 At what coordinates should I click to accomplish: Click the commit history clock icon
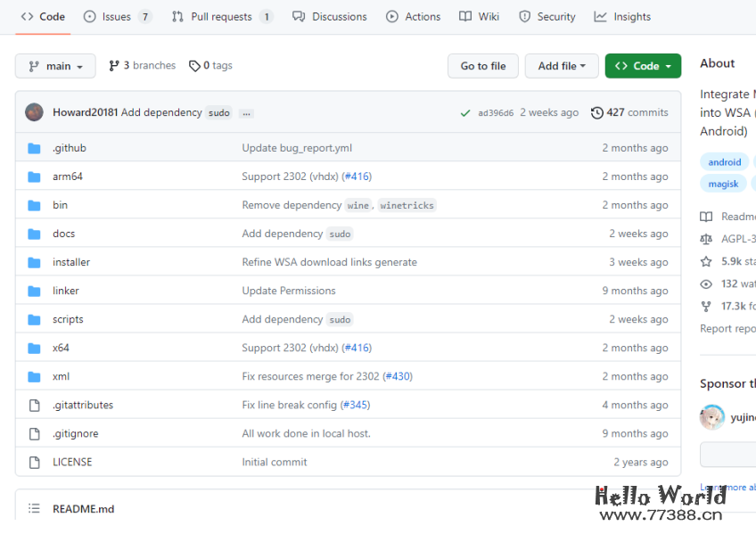[596, 112]
